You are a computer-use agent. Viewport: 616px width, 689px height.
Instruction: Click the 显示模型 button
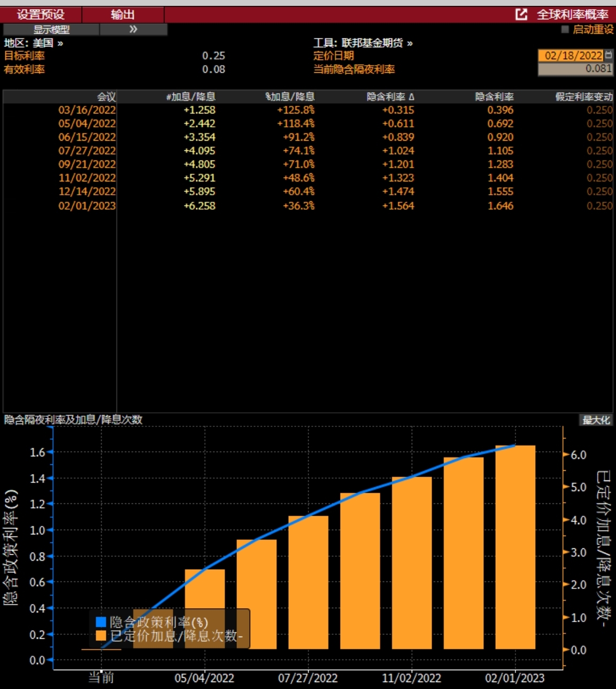(x=51, y=29)
